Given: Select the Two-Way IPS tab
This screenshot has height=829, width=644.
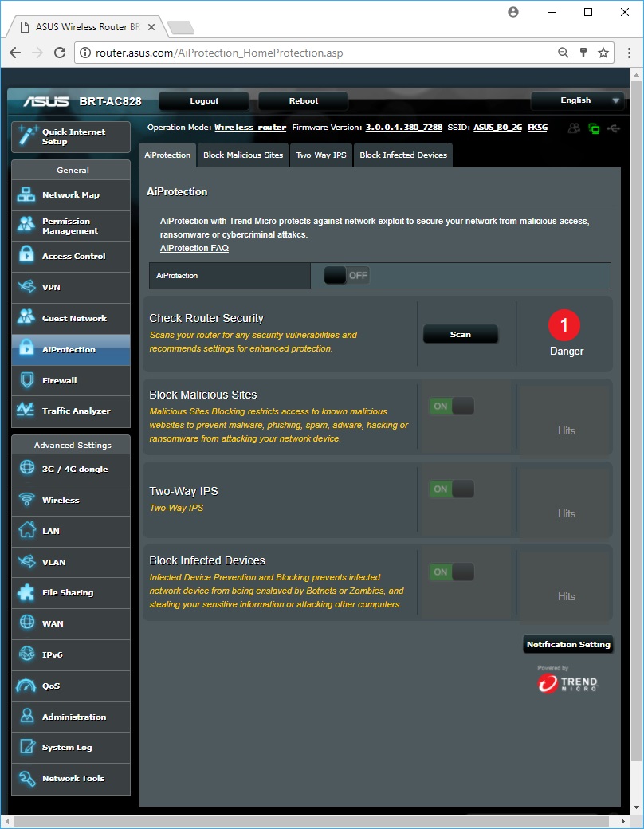Looking at the screenshot, I should pos(321,155).
